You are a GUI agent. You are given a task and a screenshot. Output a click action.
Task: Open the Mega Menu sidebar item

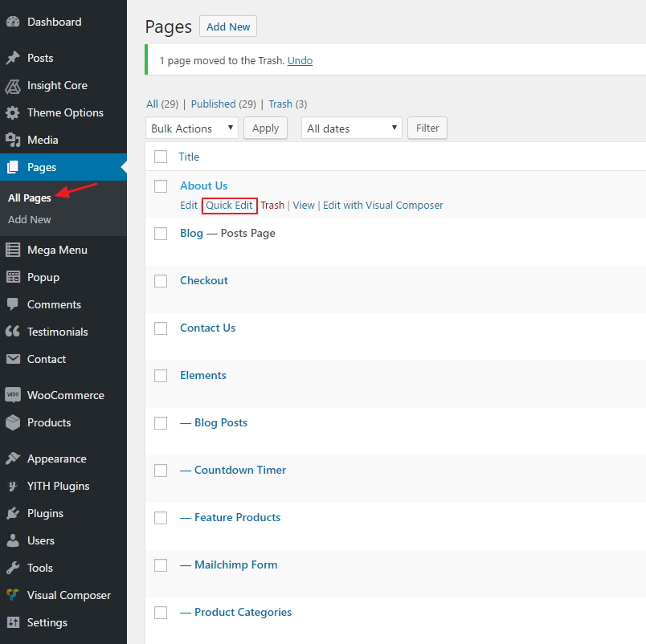pyautogui.click(x=57, y=250)
